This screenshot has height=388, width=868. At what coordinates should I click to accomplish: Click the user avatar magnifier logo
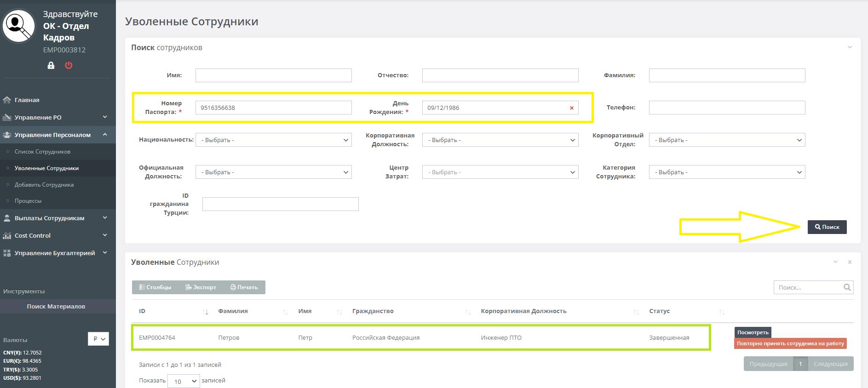point(19,26)
